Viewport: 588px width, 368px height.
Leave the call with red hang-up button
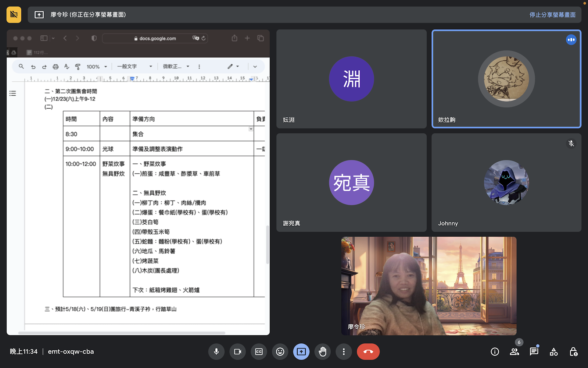[368, 352]
